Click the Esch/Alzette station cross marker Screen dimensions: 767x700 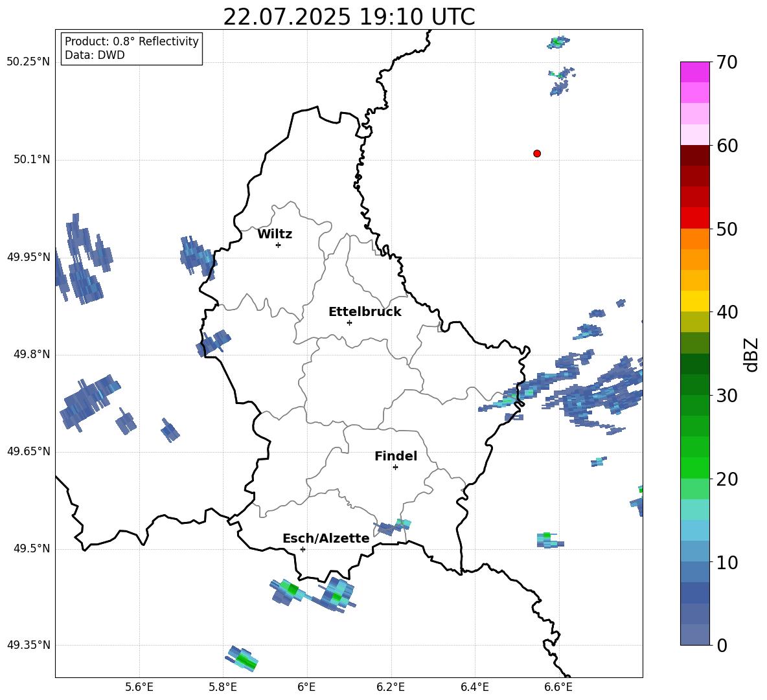click(x=303, y=549)
